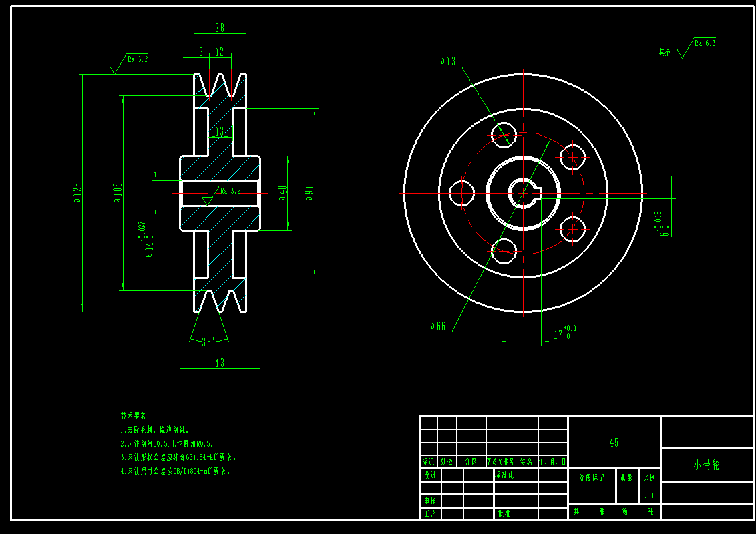Select the ø66 bolt circle label
The height and width of the screenshot is (534, 756).
438,326
